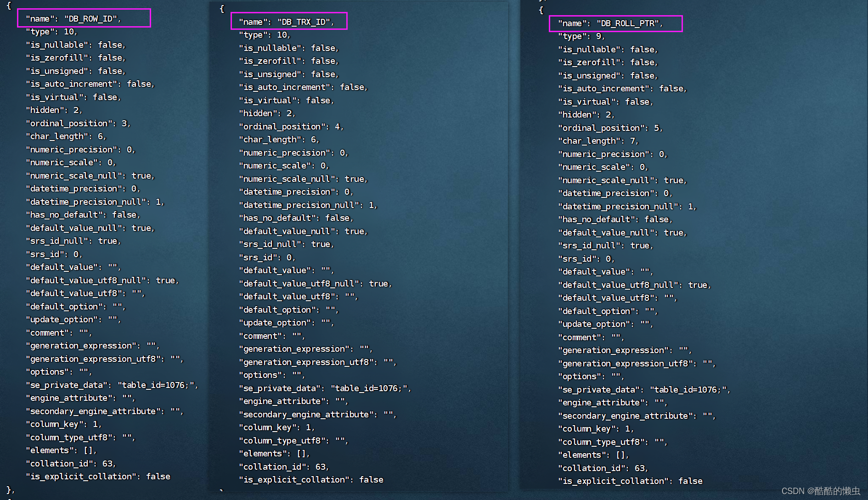Select "ordinal_position": 5 line

click(610, 128)
